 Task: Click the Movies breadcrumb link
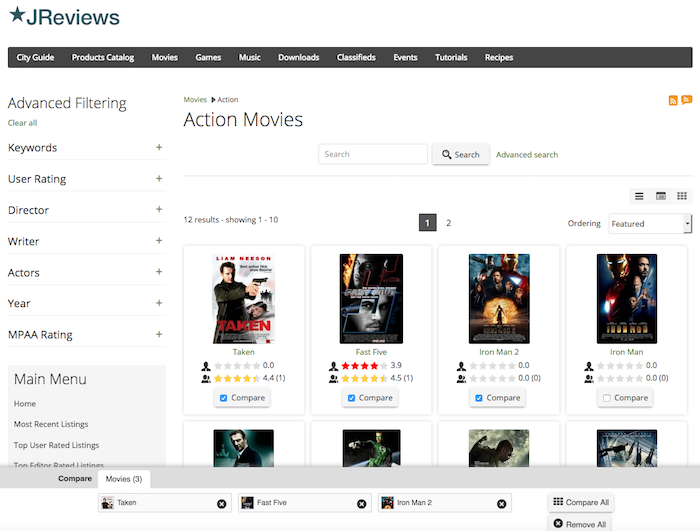pos(195,100)
